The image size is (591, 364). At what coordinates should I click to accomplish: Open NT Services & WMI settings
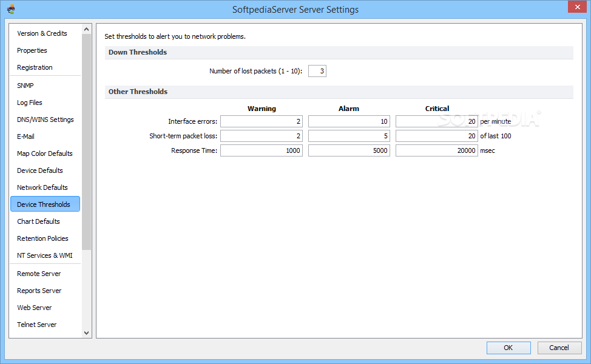coord(44,255)
